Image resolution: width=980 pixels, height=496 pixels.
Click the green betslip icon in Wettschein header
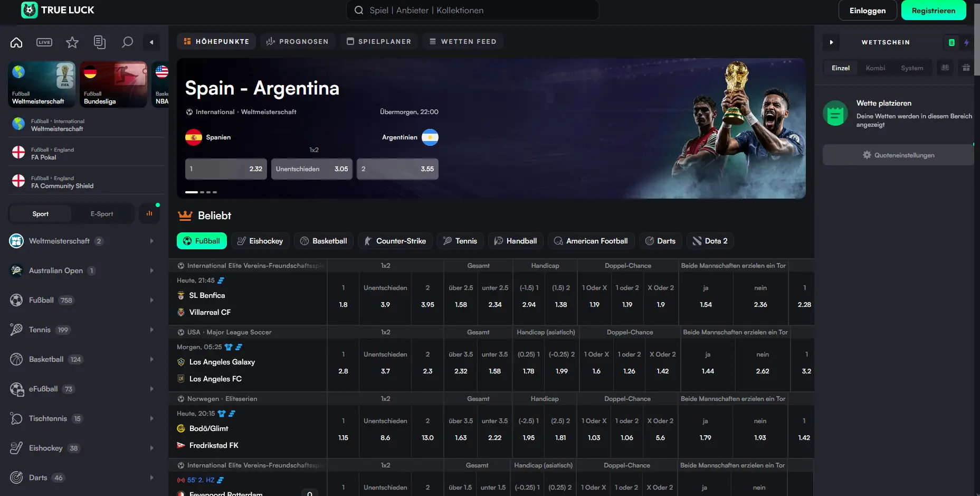(952, 42)
